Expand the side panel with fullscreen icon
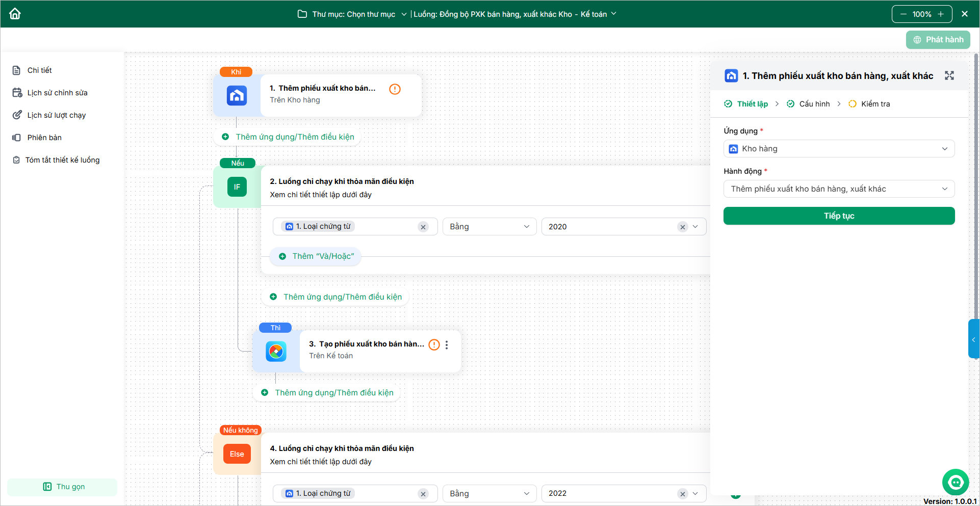This screenshot has width=980, height=506. click(x=949, y=75)
